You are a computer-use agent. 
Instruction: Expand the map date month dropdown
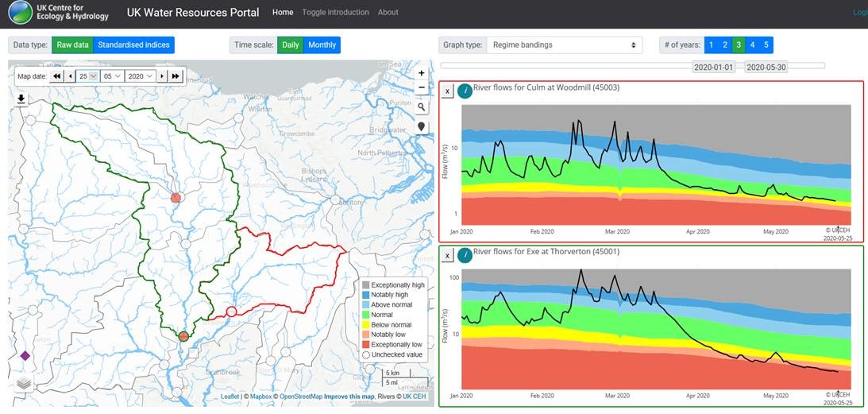point(113,76)
